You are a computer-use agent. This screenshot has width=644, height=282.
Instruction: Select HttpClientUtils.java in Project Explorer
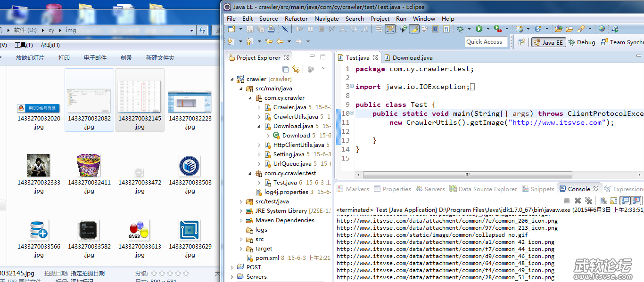click(298, 145)
